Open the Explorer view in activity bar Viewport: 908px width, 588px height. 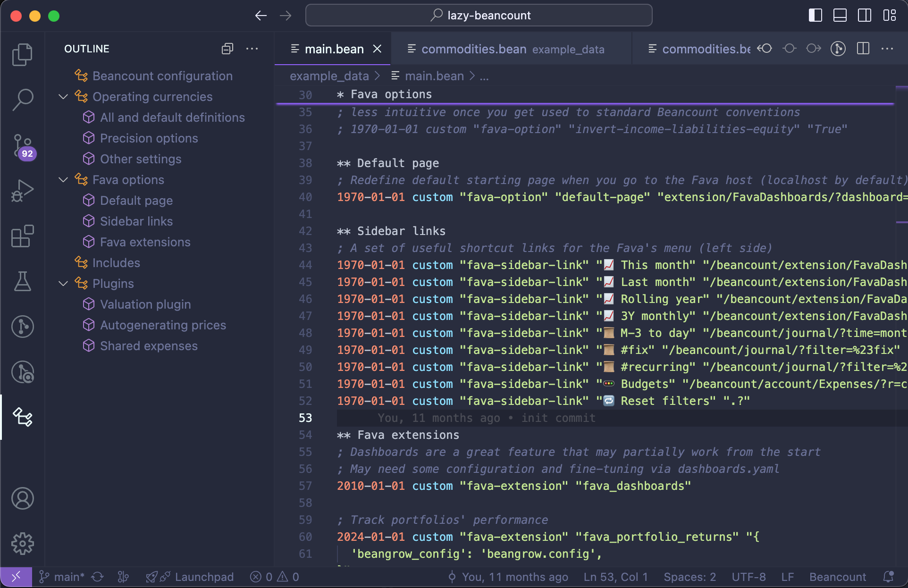[22, 55]
